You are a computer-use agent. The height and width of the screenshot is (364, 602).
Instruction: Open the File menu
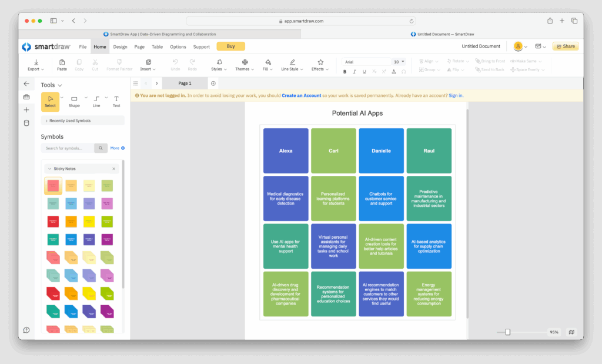83,46
